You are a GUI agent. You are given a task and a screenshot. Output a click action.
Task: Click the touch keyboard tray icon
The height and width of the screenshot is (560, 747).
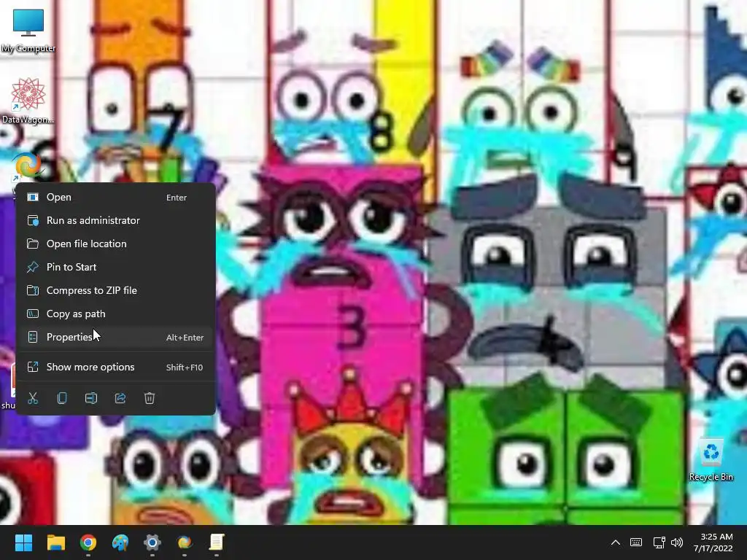pyautogui.click(x=636, y=542)
